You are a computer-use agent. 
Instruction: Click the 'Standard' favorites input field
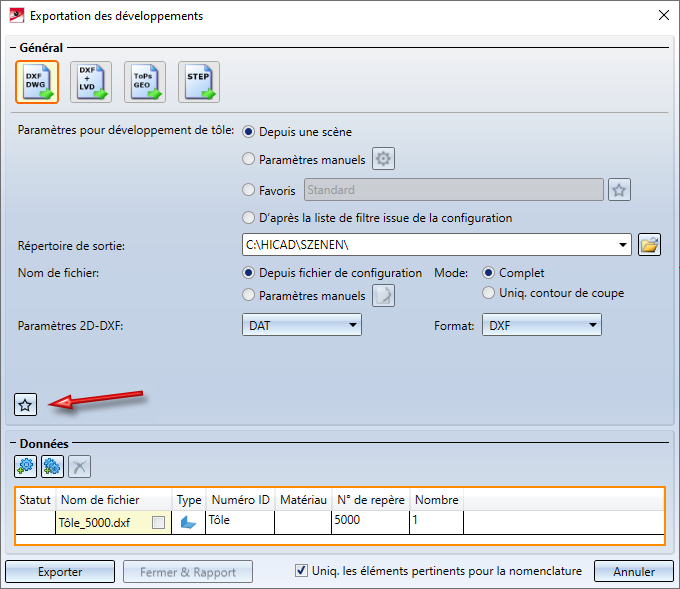[x=454, y=190]
